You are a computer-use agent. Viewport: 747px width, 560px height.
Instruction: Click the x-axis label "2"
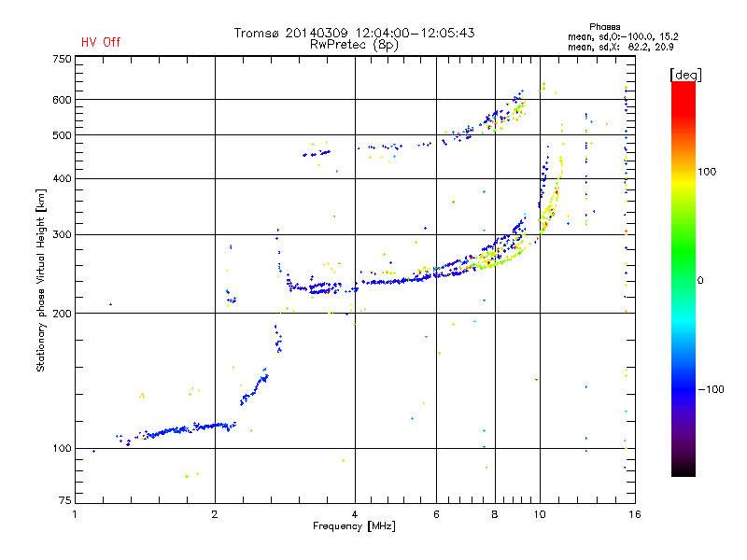pos(215,514)
